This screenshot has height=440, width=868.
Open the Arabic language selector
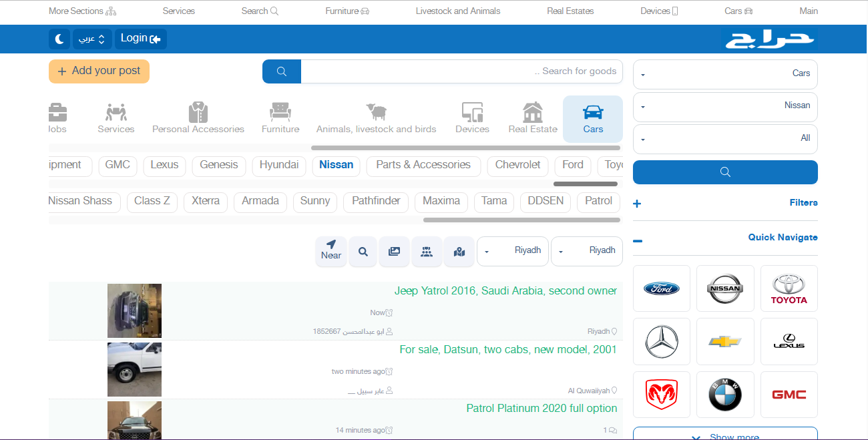(92, 39)
